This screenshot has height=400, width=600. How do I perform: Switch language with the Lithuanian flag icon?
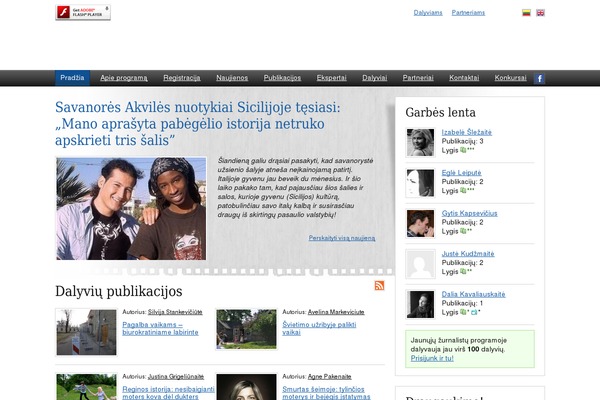527,13
